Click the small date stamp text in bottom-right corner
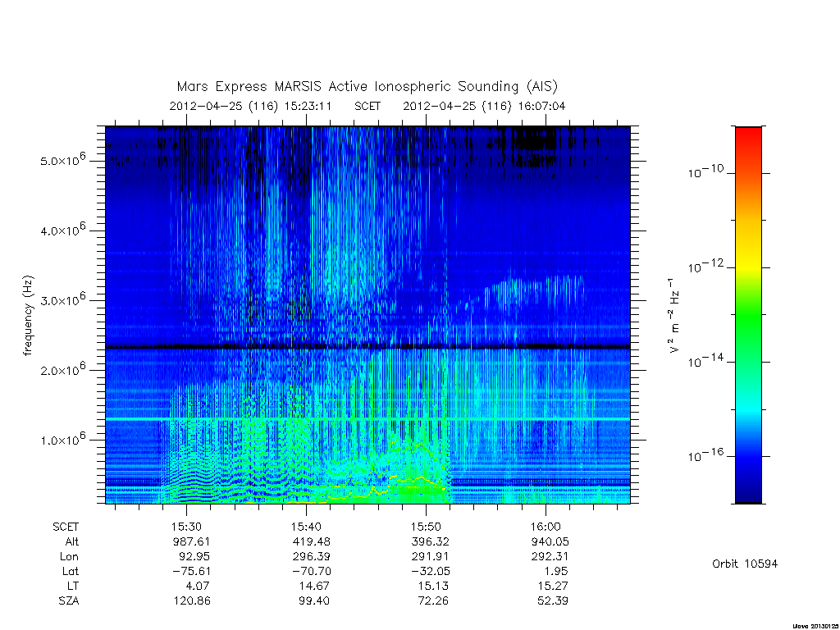This screenshot has width=840, height=630. point(815,626)
